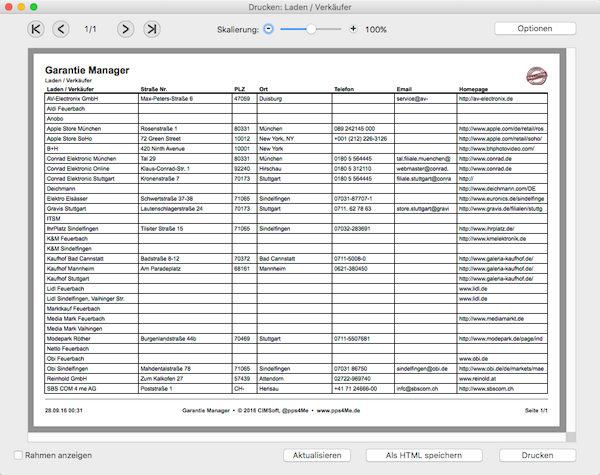This screenshot has width=600, height=475.
Task: Click the B+H store name
Action: (52, 149)
